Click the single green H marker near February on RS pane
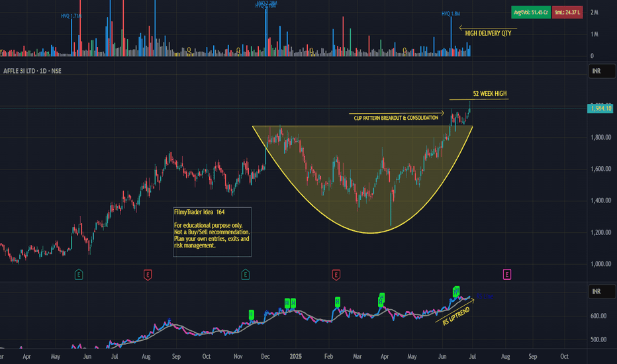 (337, 302)
